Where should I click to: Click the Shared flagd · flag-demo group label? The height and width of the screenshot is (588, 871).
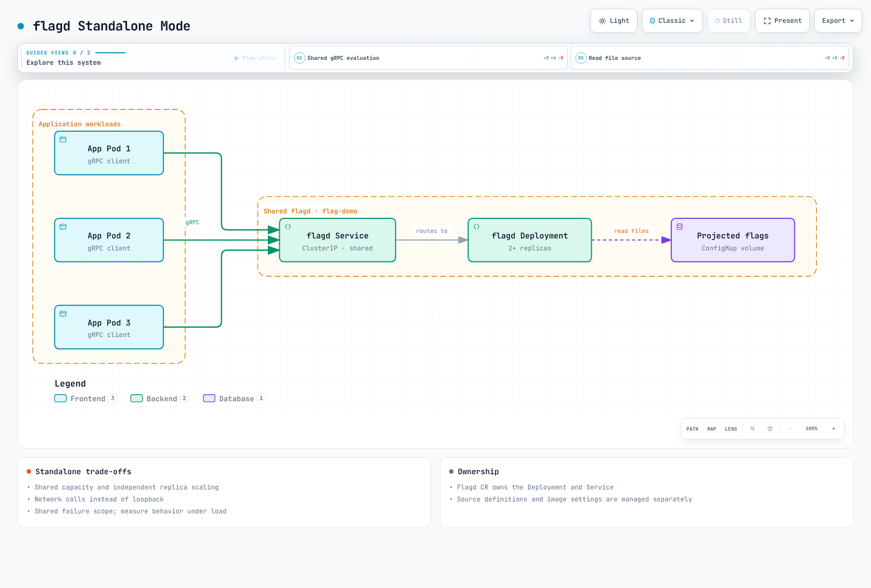click(310, 211)
